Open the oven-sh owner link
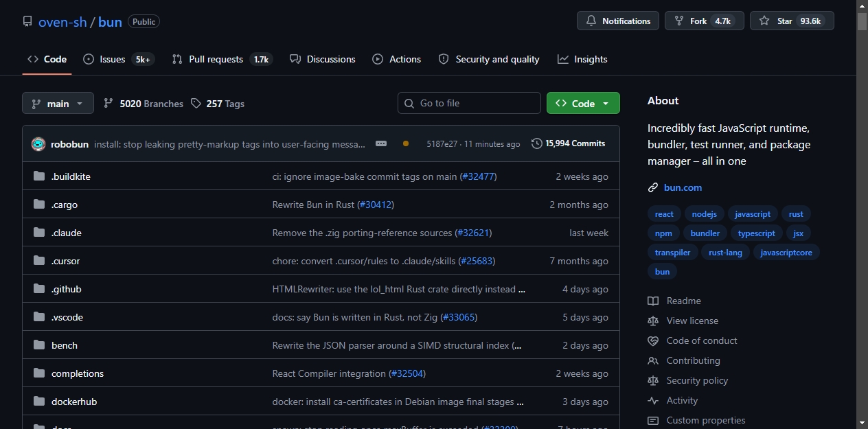Screen dimensions: 868x429 [62, 21]
